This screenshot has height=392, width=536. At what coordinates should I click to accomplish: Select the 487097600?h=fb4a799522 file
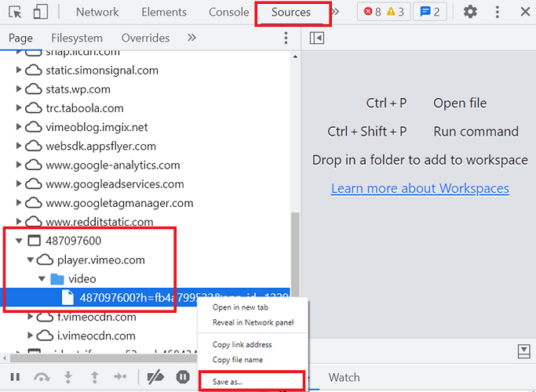click(x=145, y=298)
